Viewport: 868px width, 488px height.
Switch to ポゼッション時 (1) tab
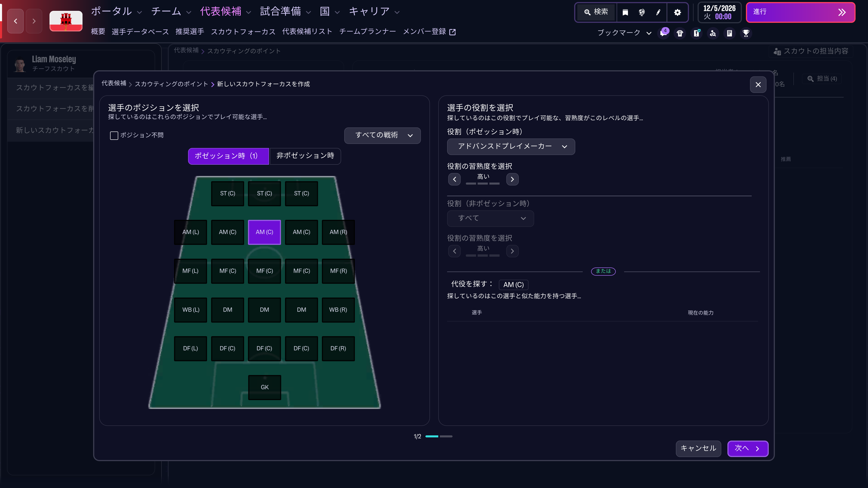[x=228, y=156]
